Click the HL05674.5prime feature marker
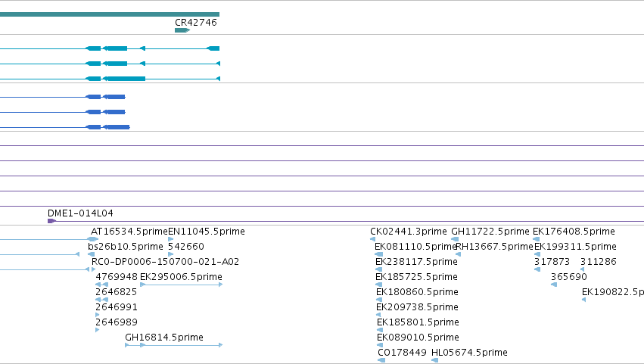Screen dimensions: 644x364 [435, 360]
